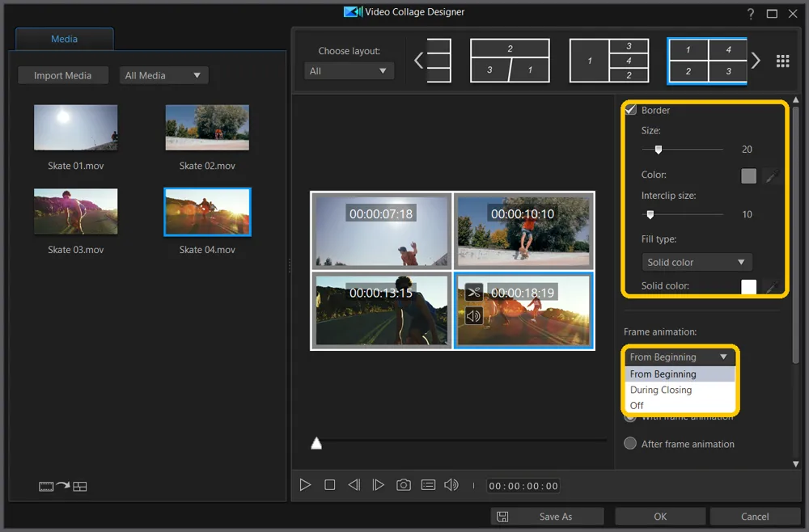The image size is (809, 532).
Task: Click the Cancel button
Action: tap(755, 517)
